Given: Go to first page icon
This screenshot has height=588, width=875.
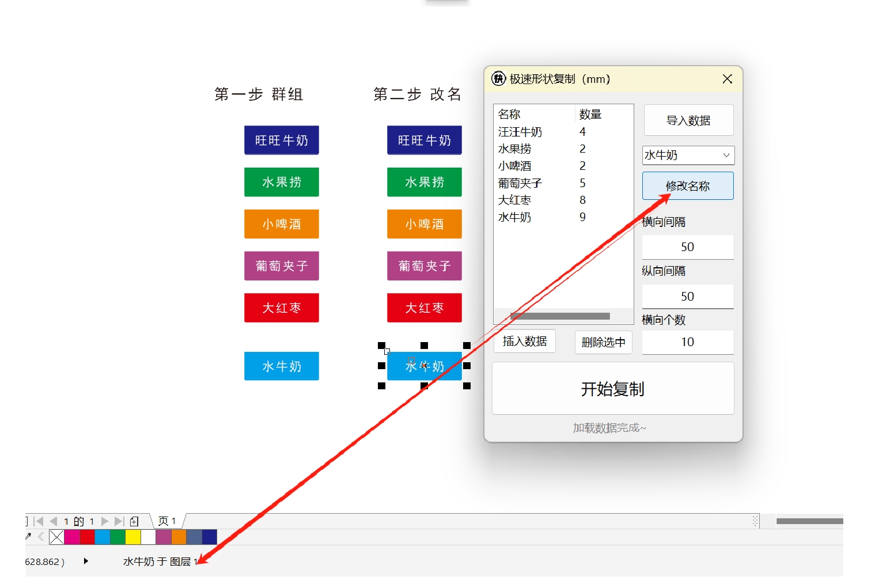Looking at the screenshot, I should coord(39,521).
